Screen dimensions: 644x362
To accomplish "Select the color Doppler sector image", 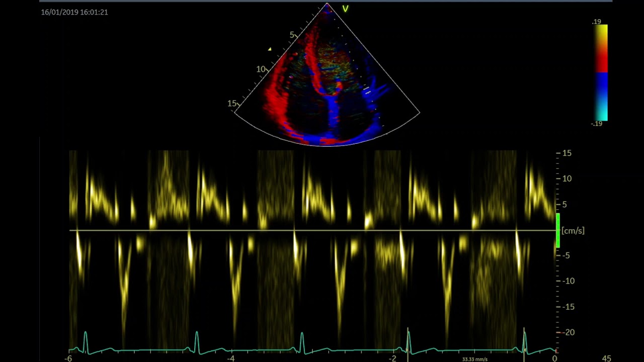I will click(327, 75).
